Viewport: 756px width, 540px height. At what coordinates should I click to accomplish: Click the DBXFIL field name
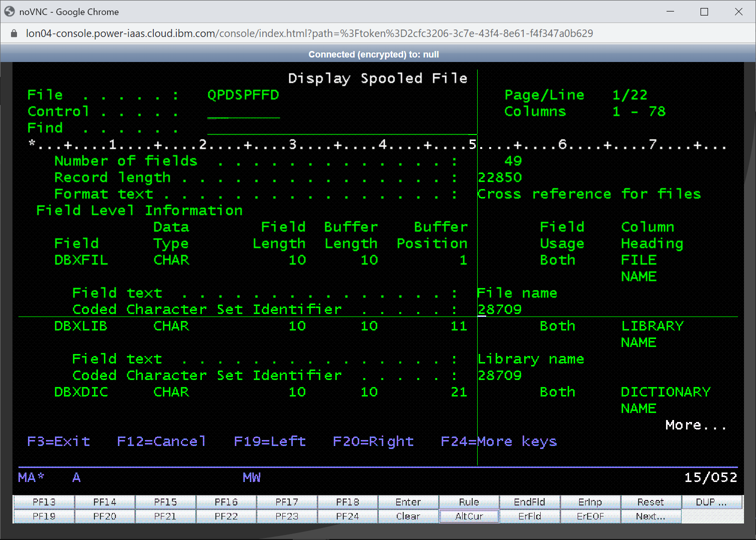(81, 260)
